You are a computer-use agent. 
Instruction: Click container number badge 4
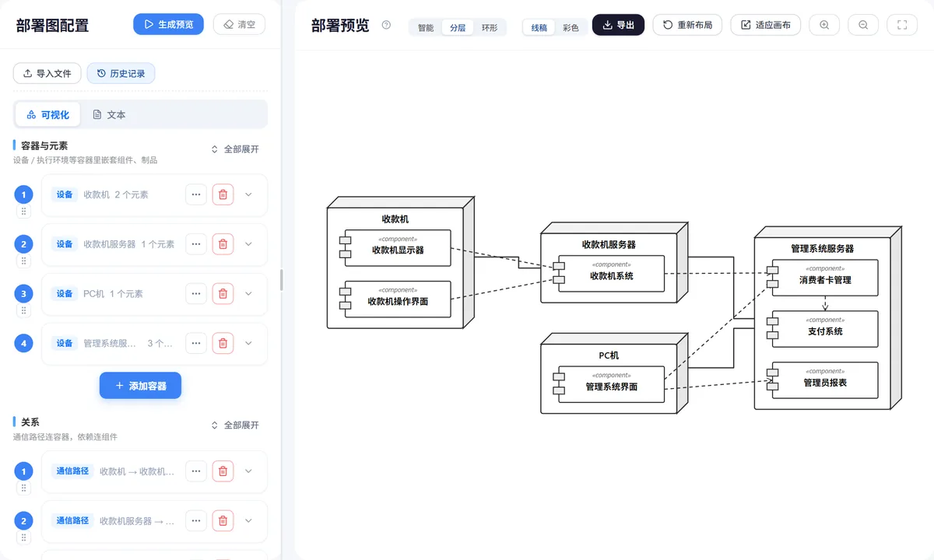(23, 343)
